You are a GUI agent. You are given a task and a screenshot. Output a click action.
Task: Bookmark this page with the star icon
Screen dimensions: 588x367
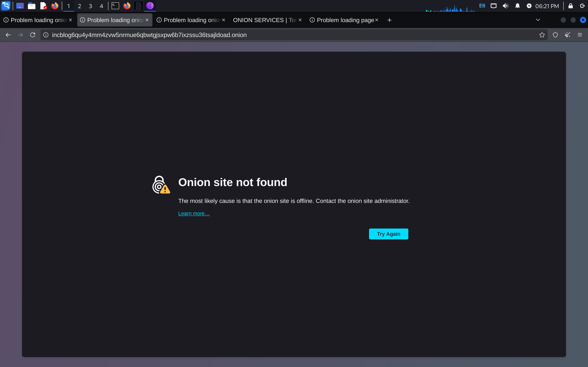(x=542, y=35)
